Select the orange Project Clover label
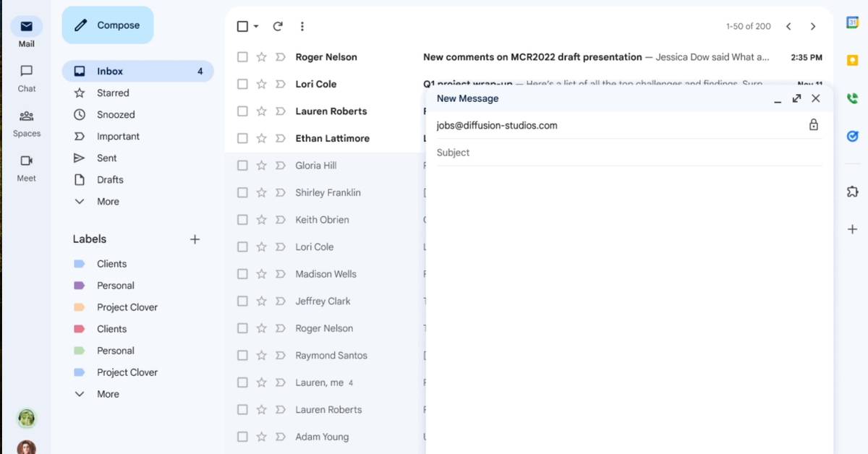Viewport: 868px width, 454px height. [127, 307]
